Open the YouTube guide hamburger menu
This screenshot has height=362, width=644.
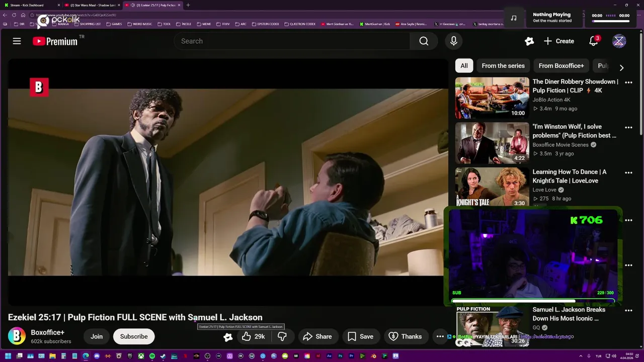(17, 41)
